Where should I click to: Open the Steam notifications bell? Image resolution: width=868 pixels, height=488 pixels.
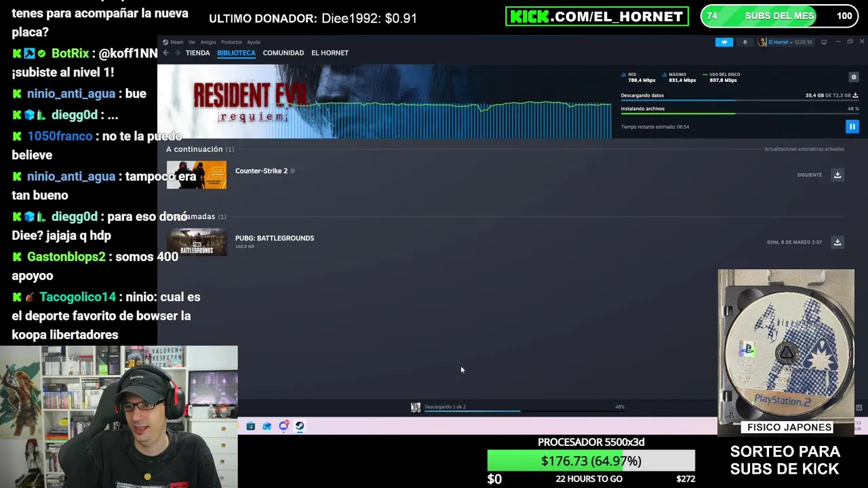pos(745,42)
